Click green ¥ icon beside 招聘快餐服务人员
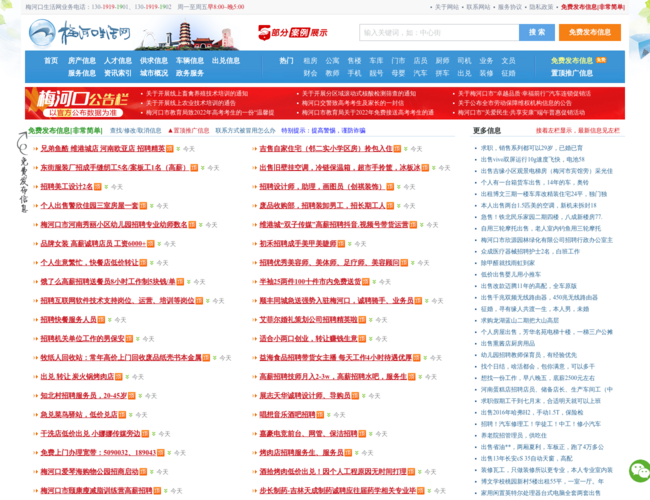 pos(110,320)
